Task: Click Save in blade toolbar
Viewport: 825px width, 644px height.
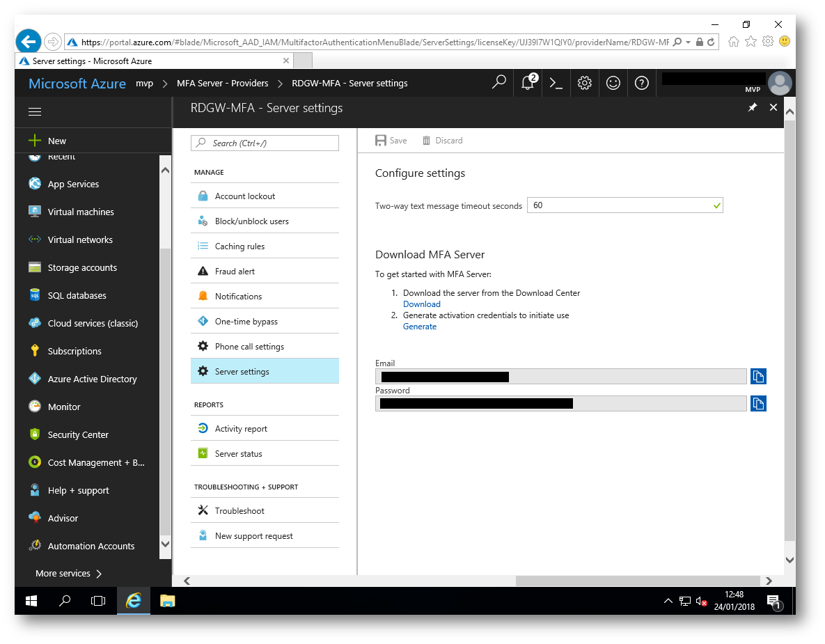Action: coord(391,141)
